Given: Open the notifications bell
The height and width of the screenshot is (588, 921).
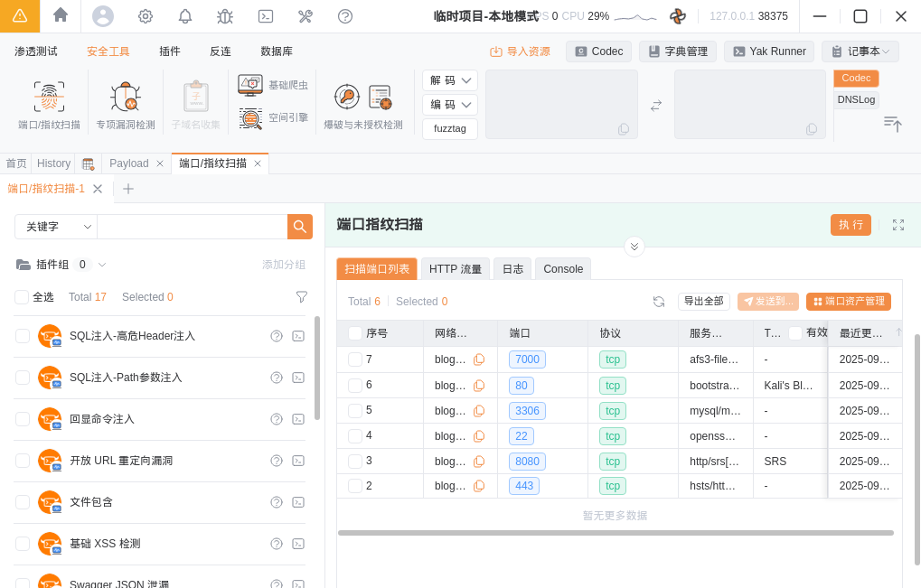Looking at the screenshot, I should (x=185, y=16).
